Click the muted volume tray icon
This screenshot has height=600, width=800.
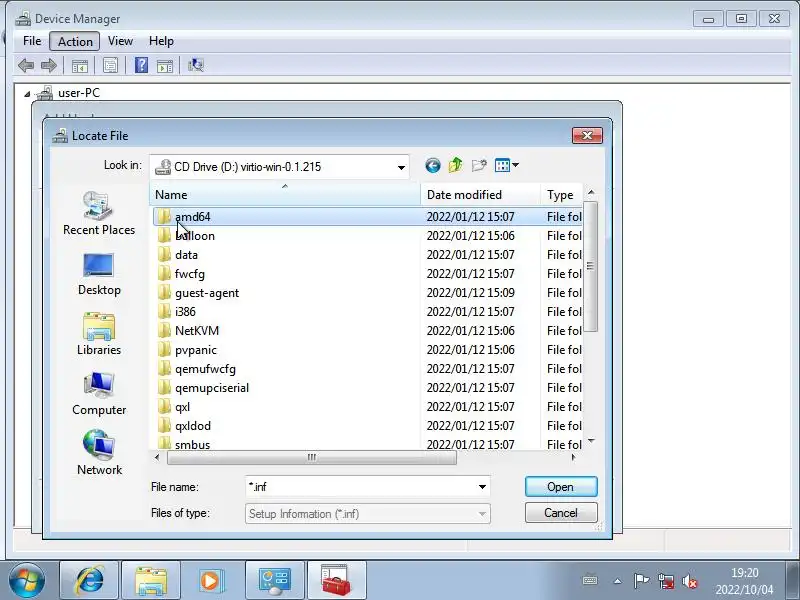pos(690,581)
